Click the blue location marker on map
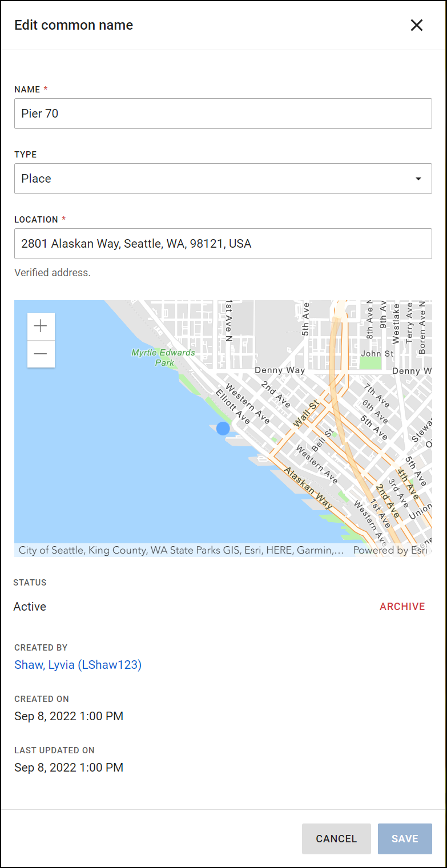The width and height of the screenshot is (447, 868). click(223, 429)
